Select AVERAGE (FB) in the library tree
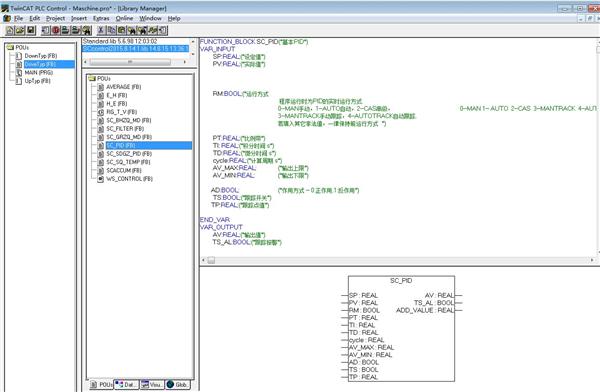The image size is (600, 392). (124, 87)
